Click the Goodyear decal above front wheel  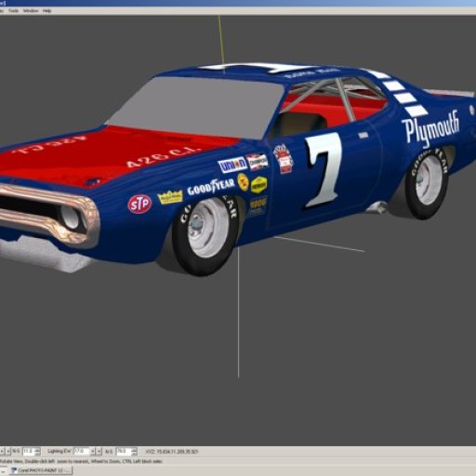click(x=211, y=187)
